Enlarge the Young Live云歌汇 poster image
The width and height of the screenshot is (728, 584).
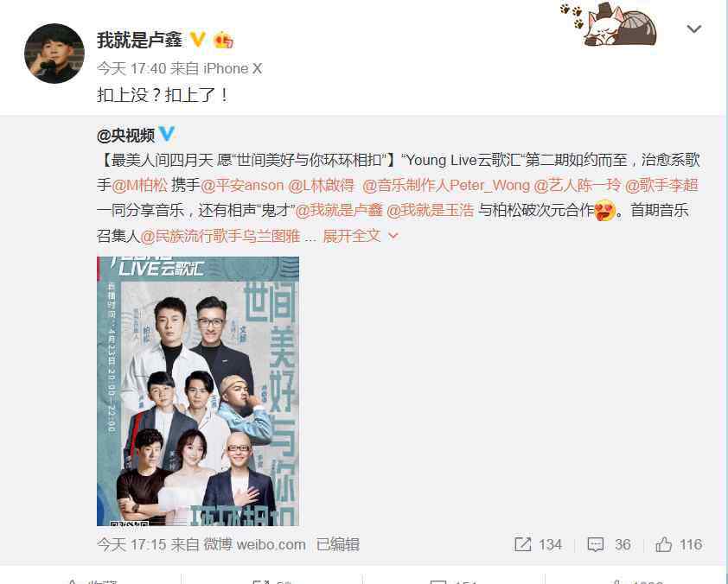(198, 391)
